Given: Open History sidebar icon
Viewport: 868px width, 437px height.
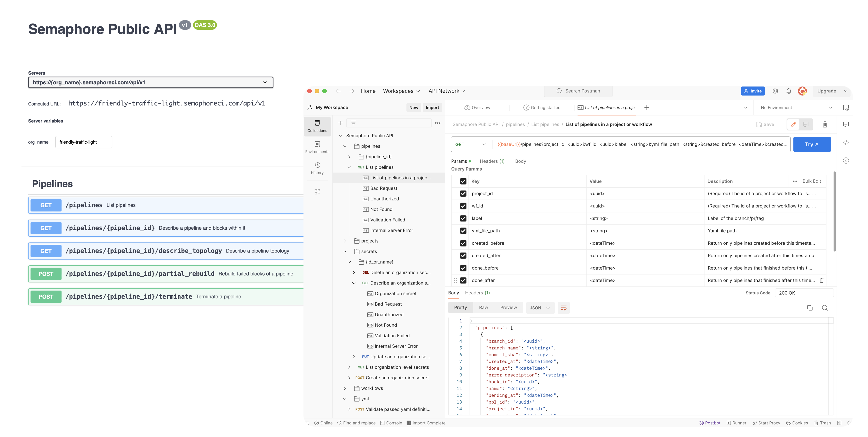Looking at the screenshot, I should (x=317, y=168).
